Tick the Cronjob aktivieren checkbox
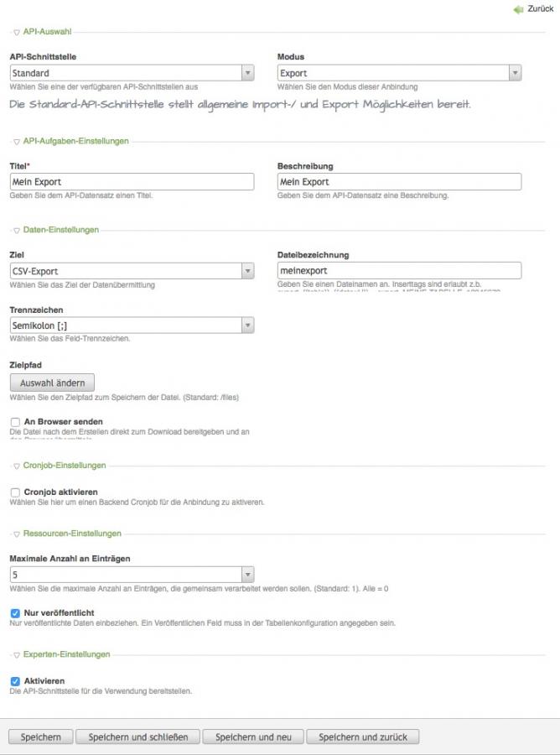 [15, 492]
